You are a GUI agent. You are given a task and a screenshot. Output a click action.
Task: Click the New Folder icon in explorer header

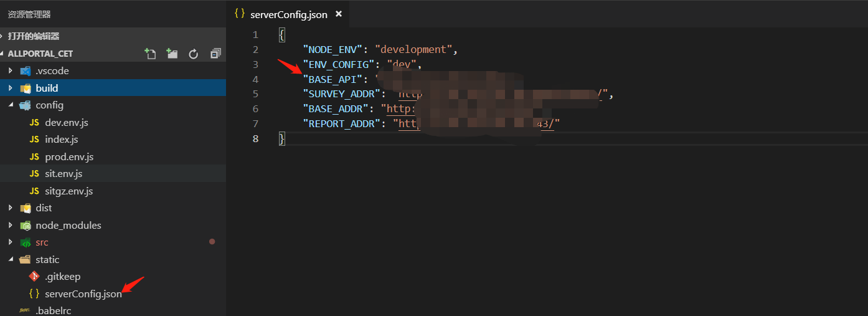pos(172,54)
